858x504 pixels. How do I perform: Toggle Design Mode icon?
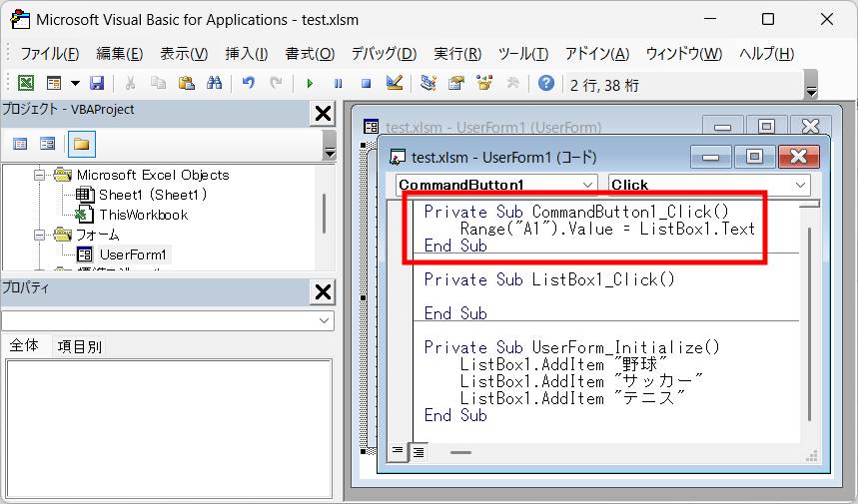(394, 83)
